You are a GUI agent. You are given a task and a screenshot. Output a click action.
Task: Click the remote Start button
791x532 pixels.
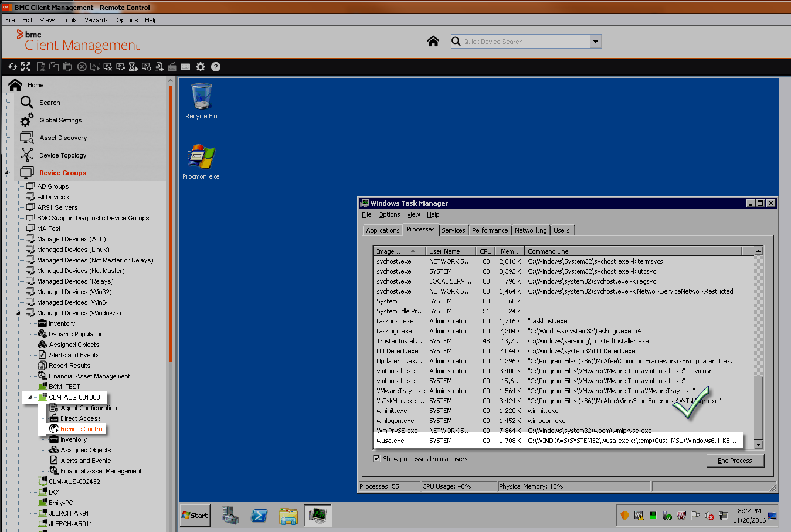coord(195,516)
